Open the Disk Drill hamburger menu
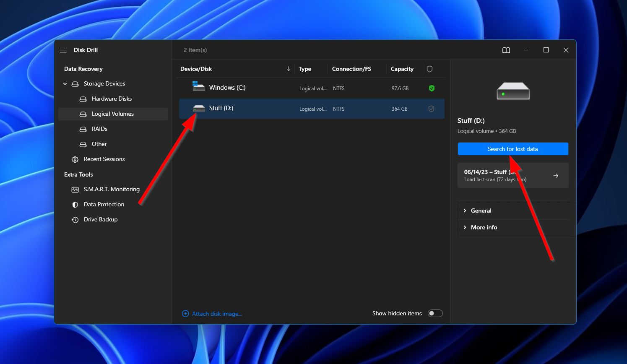627x364 pixels. click(63, 50)
